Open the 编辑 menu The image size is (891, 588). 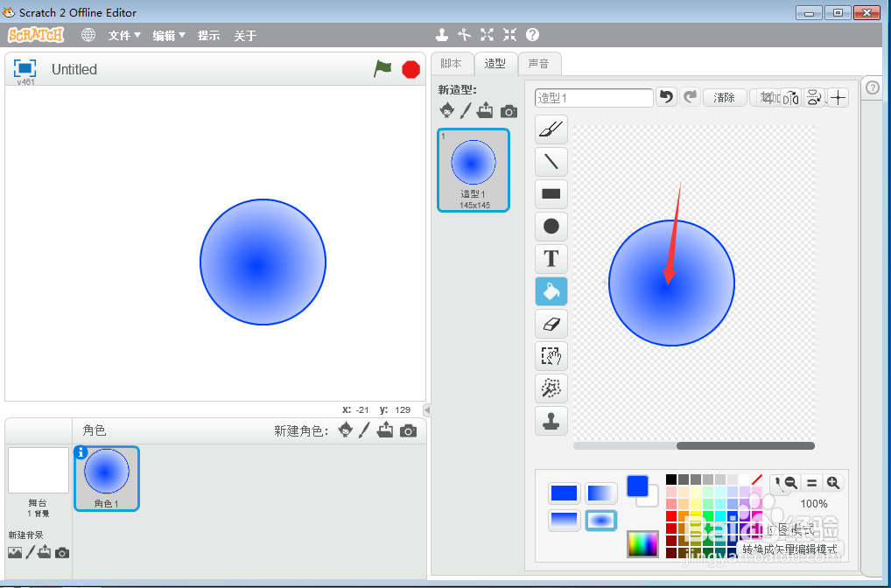[169, 36]
